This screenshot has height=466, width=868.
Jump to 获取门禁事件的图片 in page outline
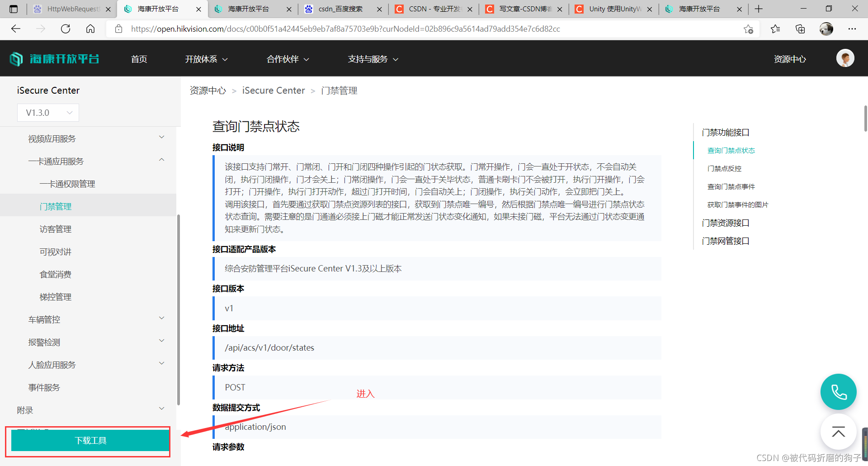738,205
